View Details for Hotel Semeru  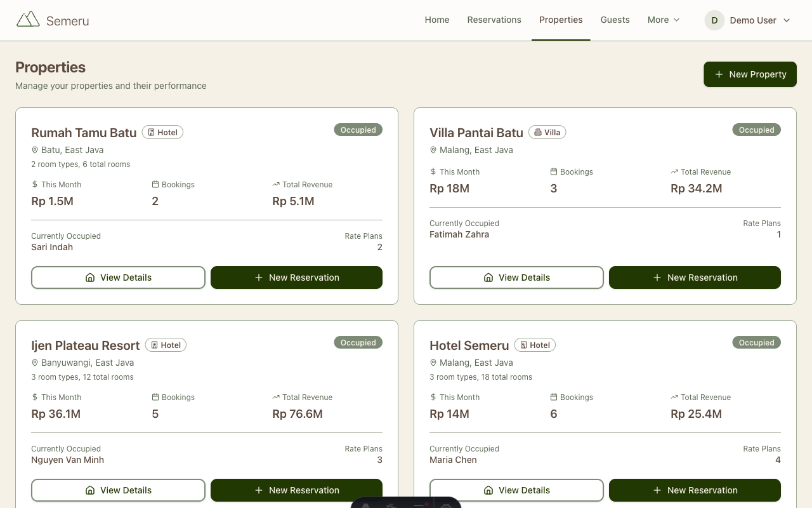(516, 490)
